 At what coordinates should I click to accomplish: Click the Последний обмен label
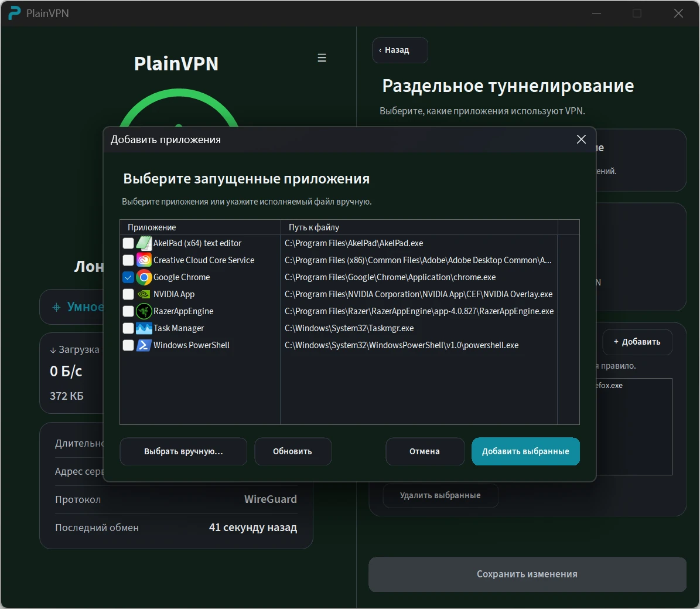(97, 528)
